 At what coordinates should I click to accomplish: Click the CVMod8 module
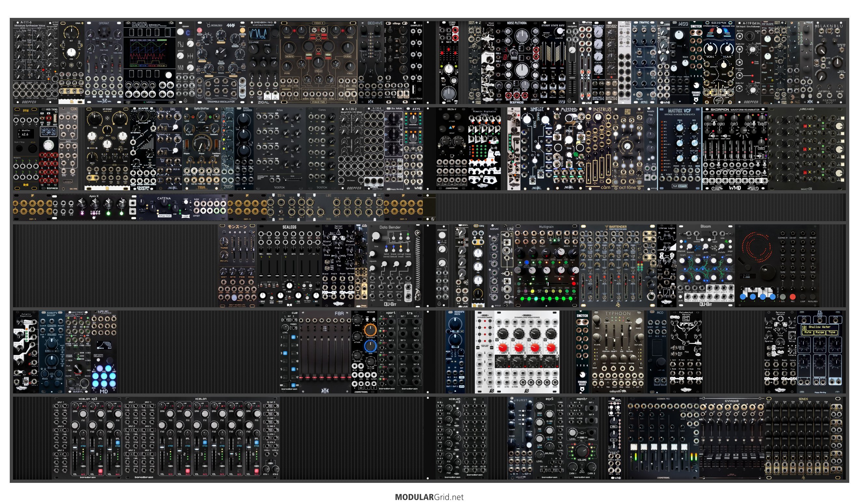731,438
